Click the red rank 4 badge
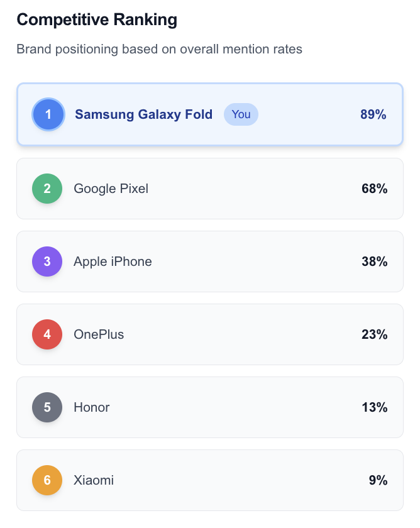 (x=47, y=334)
